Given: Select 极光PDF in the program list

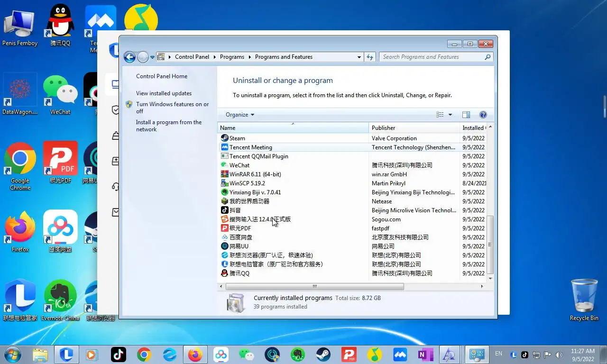Looking at the screenshot, I should [352, 228].
